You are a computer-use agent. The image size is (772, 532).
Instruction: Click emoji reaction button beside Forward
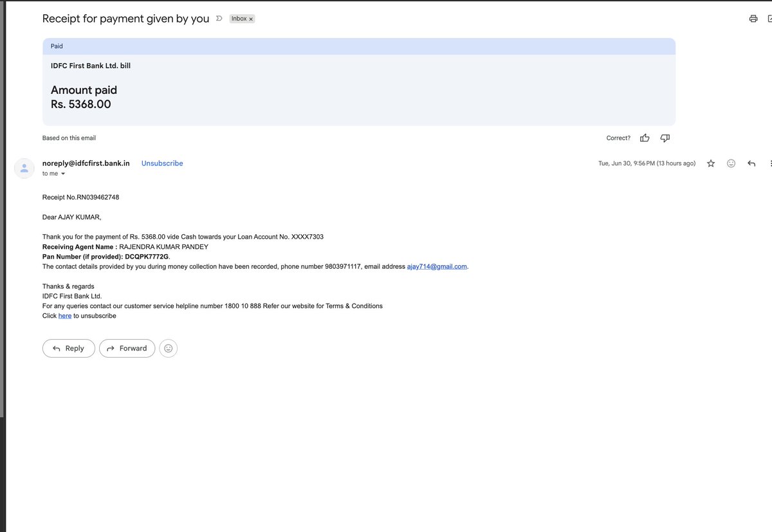[169, 348]
